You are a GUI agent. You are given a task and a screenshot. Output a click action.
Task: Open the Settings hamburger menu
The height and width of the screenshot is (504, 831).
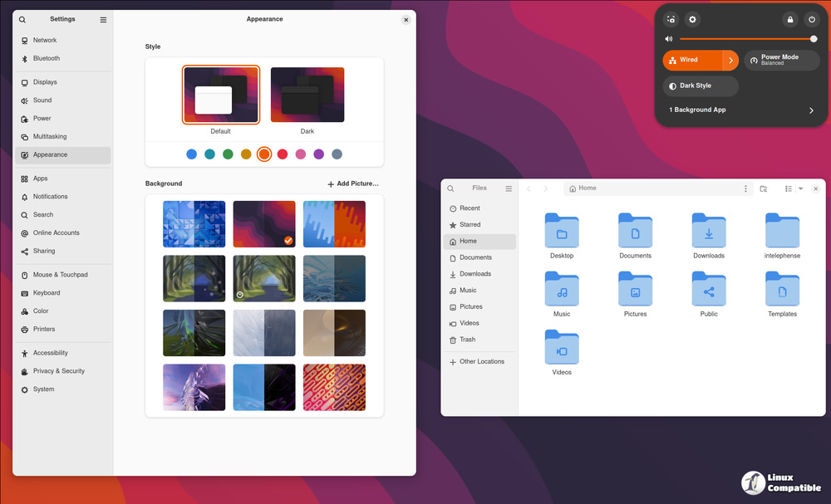pos(103,19)
